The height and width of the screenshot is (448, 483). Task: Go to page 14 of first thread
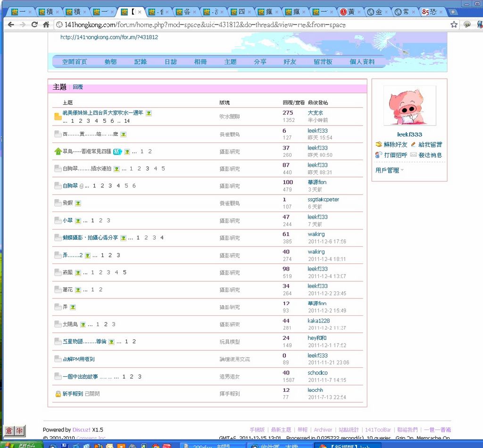[x=127, y=121]
